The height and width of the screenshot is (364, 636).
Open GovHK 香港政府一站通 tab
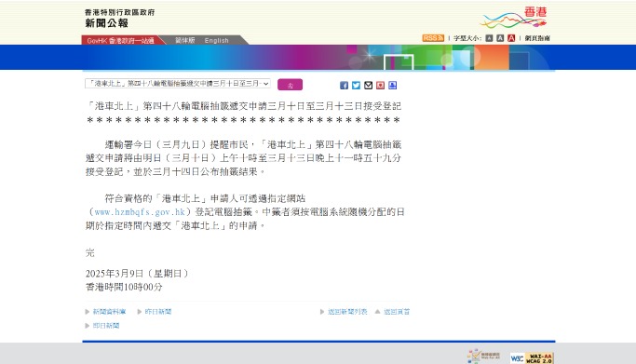(120, 41)
